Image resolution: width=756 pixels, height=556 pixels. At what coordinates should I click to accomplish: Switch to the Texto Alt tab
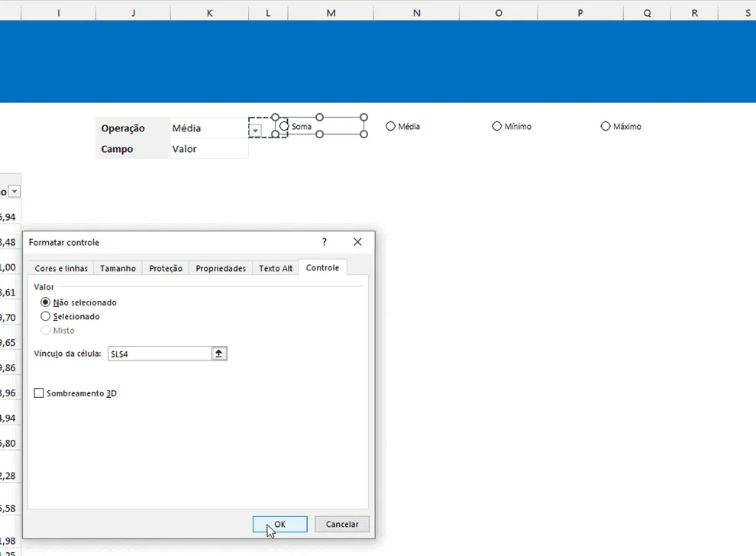point(276,268)
